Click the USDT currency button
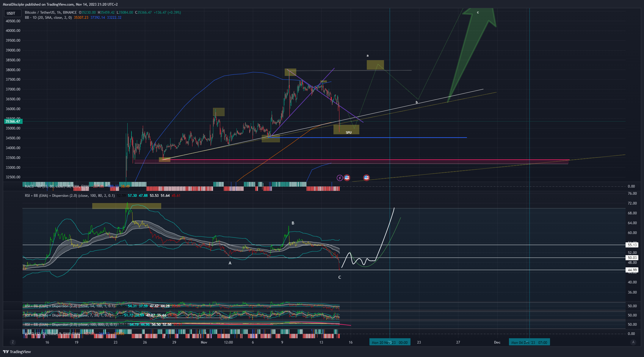Screen dimensions: 644x357 tap(12, 13)
